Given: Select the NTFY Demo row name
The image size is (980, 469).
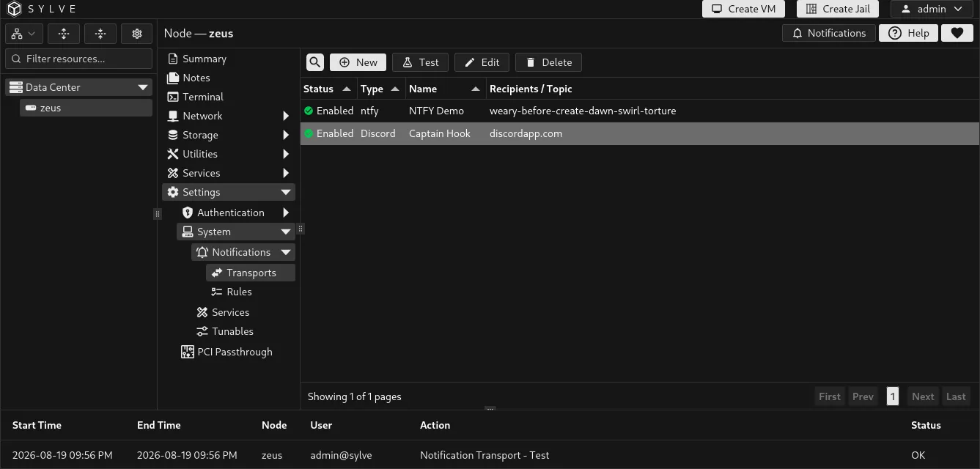Looking at the screenshot, I should [436, 111].
